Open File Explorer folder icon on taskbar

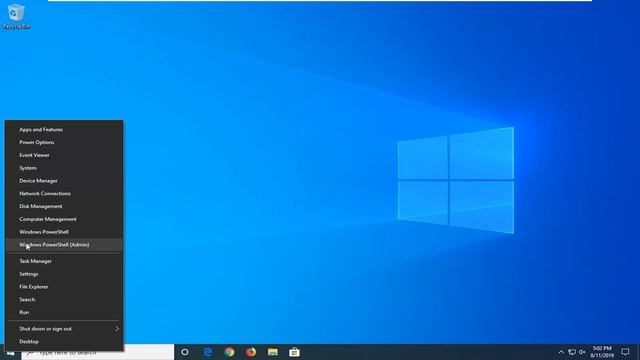pos(273,352)
